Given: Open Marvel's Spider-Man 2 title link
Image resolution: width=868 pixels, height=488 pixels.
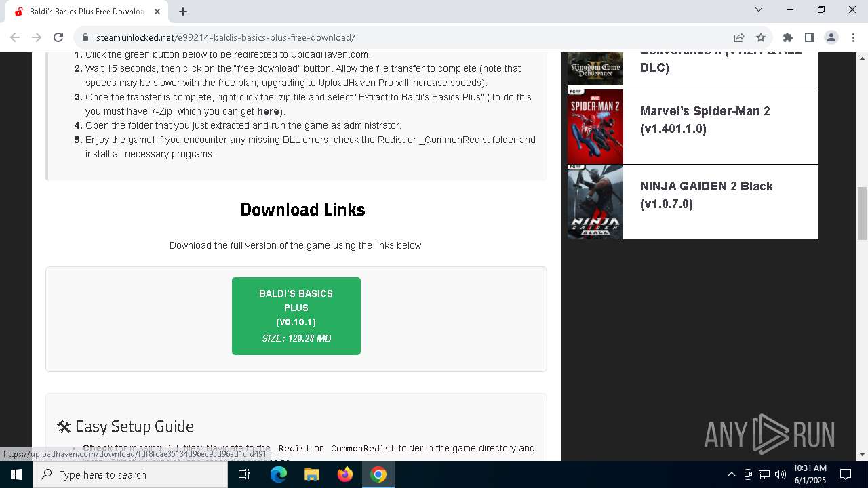Looking at the screenshot, I should pyautogui.click(x=705, y=120).
